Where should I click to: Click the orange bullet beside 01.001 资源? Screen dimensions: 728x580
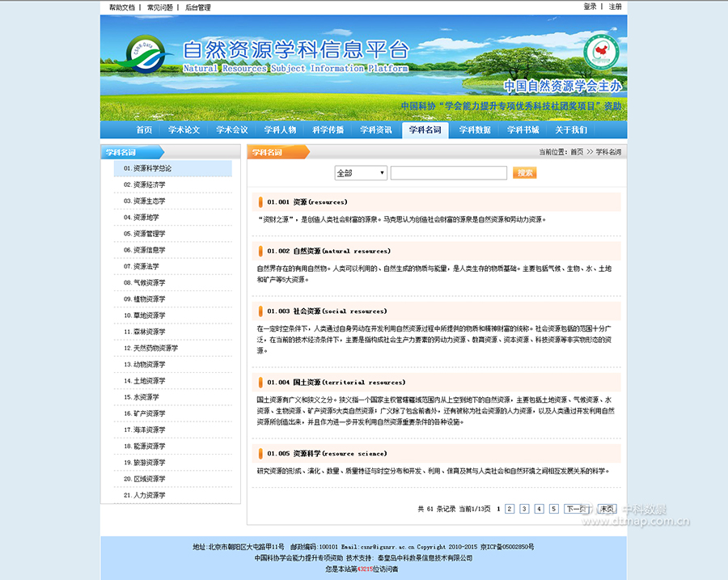click(x=259, y=201)
